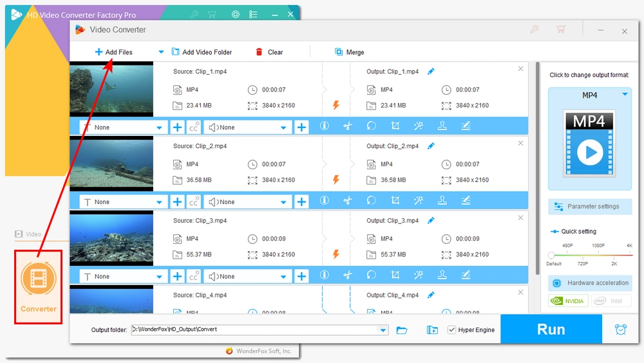Screen dimensions: 644x363
Task: Rotate the Clip_1.mp4 video
Action: point(372,126)
